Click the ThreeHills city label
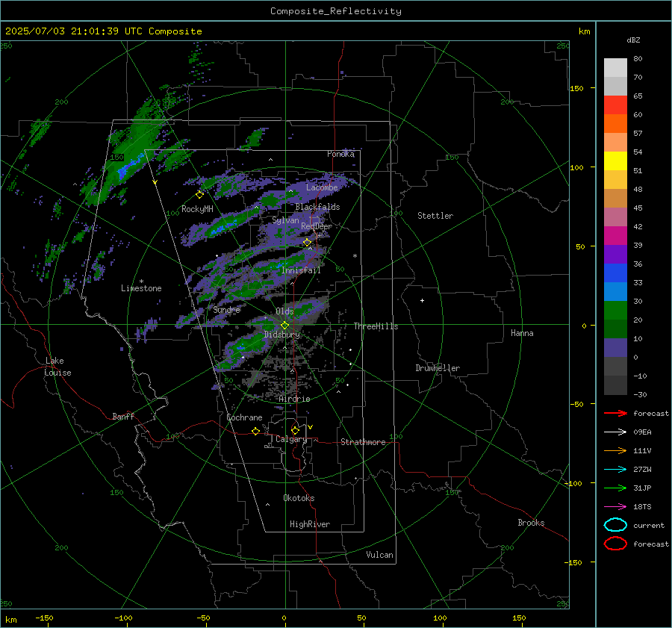Image resolution: width=672 pixels, height=628 pixels. [376, 326]
